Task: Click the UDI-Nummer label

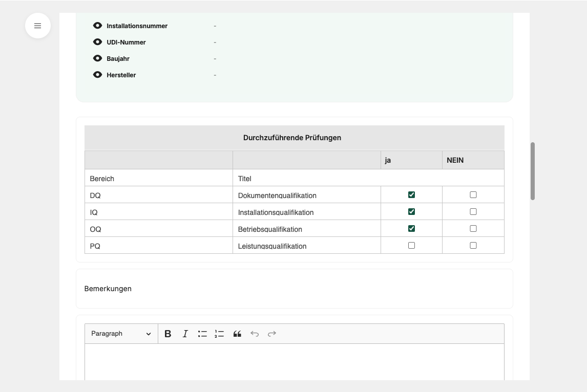Action: (126, 42)
